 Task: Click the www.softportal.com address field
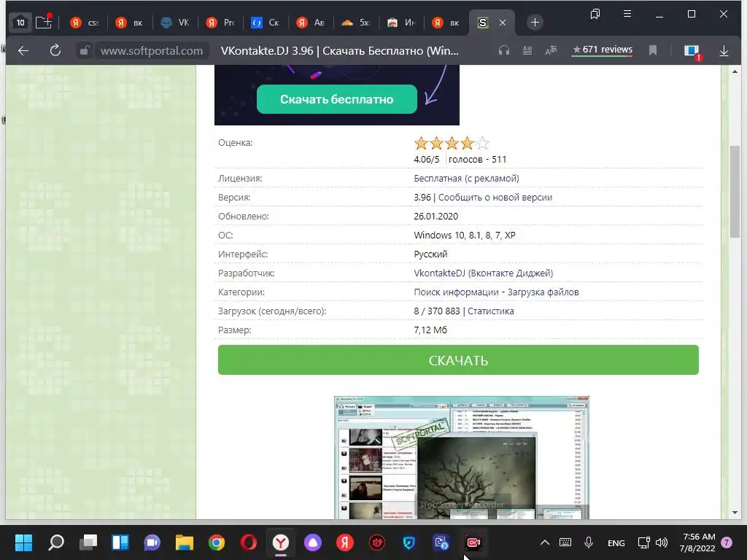[x=152, y=50]
